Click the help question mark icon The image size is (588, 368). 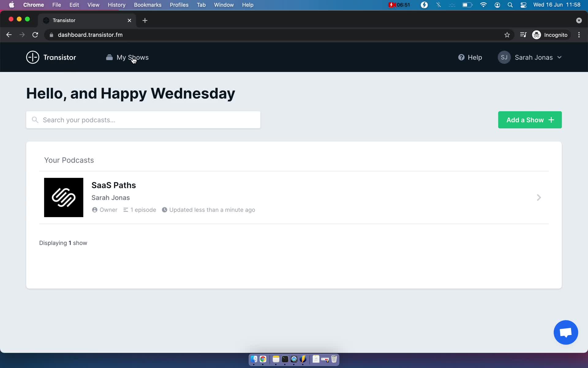click(x=462, y=57)
